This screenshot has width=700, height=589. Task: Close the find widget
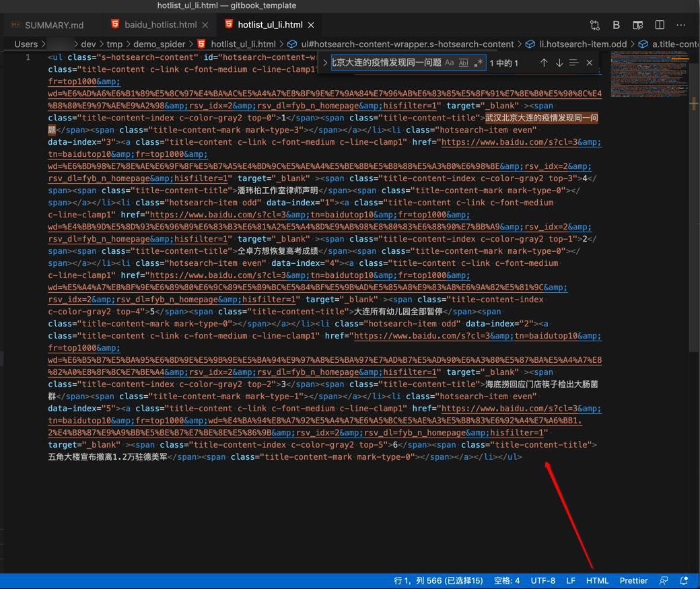590,63
